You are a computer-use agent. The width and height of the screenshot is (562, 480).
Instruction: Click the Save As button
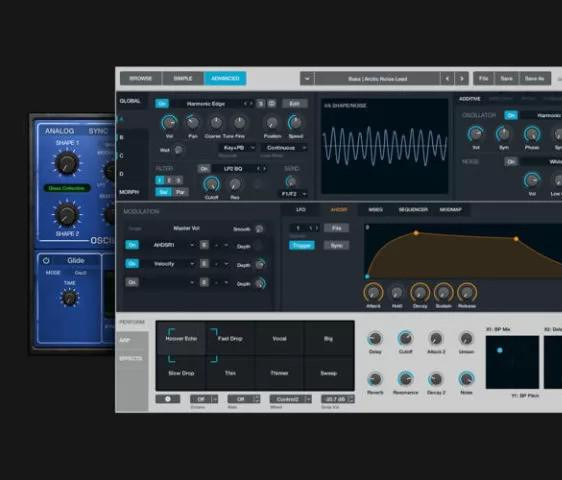pyautogui.click(x=534, y=79)
